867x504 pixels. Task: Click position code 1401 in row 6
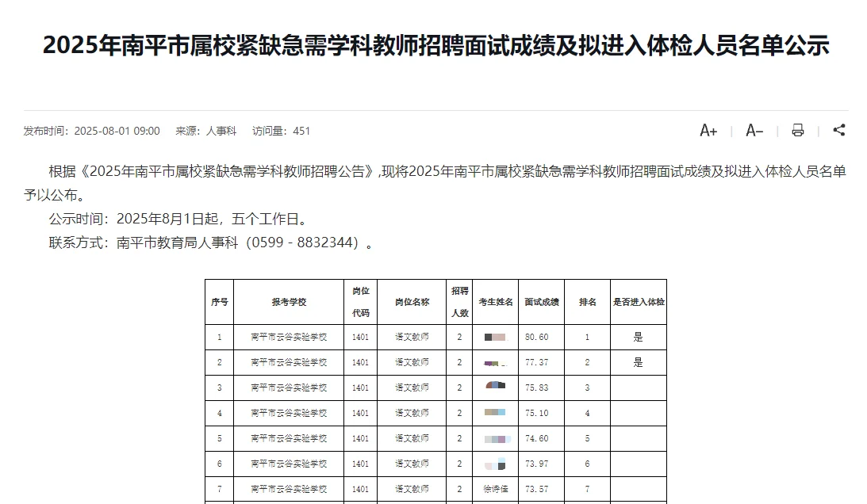[360, 464]
